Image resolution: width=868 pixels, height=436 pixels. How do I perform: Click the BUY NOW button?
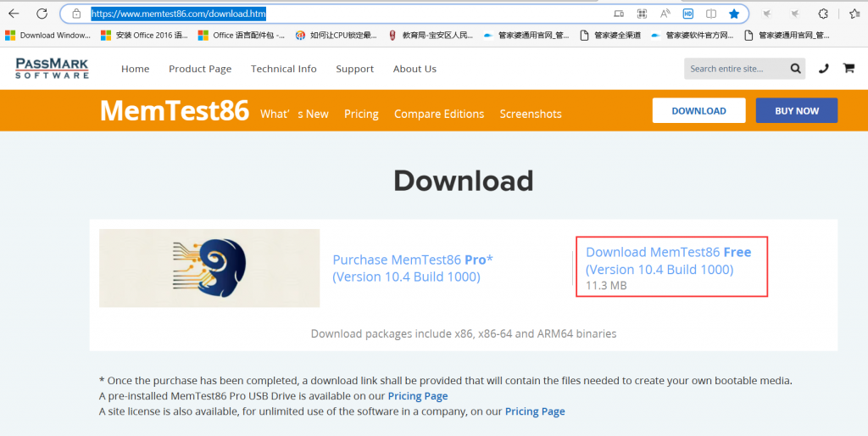[797, 111]
